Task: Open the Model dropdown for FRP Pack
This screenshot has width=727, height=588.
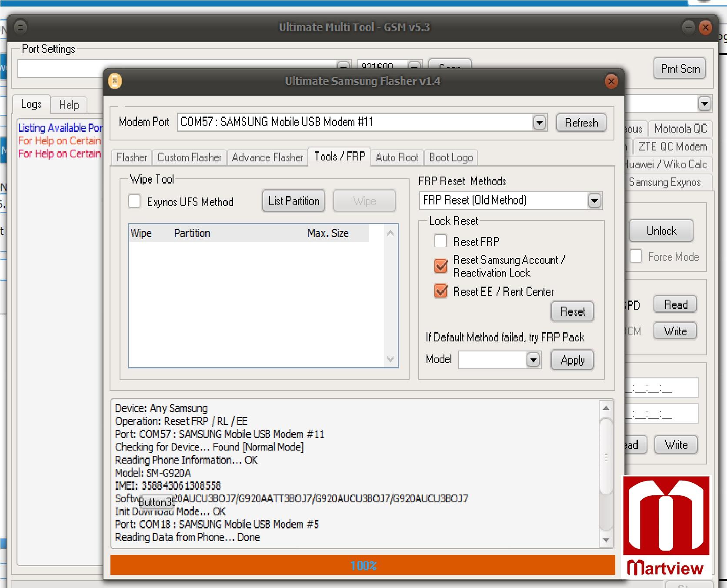Action: click(x=533, y=360)
